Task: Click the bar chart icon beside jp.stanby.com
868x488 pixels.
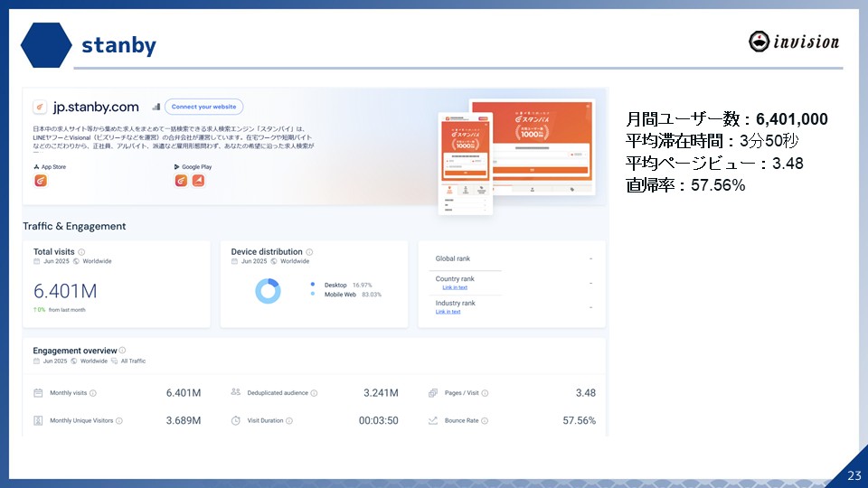Action: (x=156, y=107)
